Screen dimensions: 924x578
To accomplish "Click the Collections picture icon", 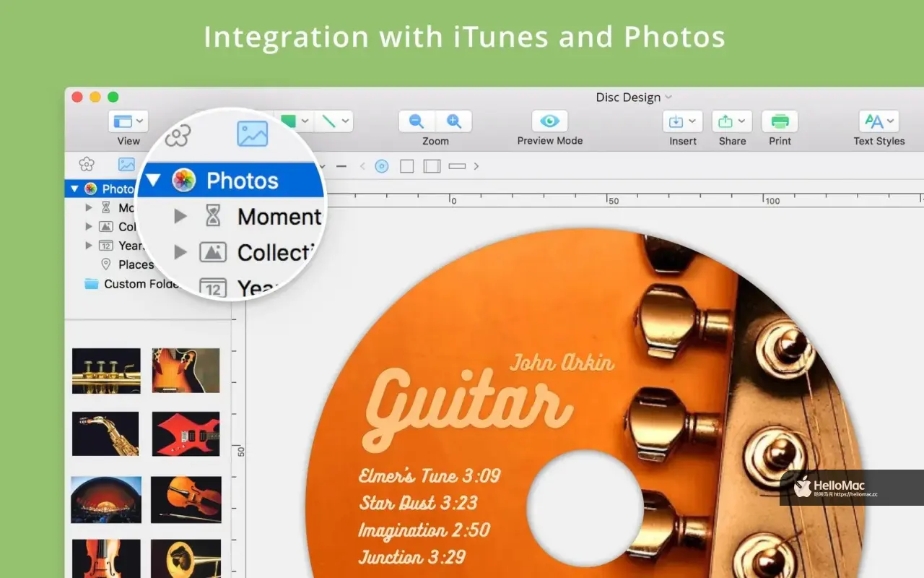I will pos(106,226).
